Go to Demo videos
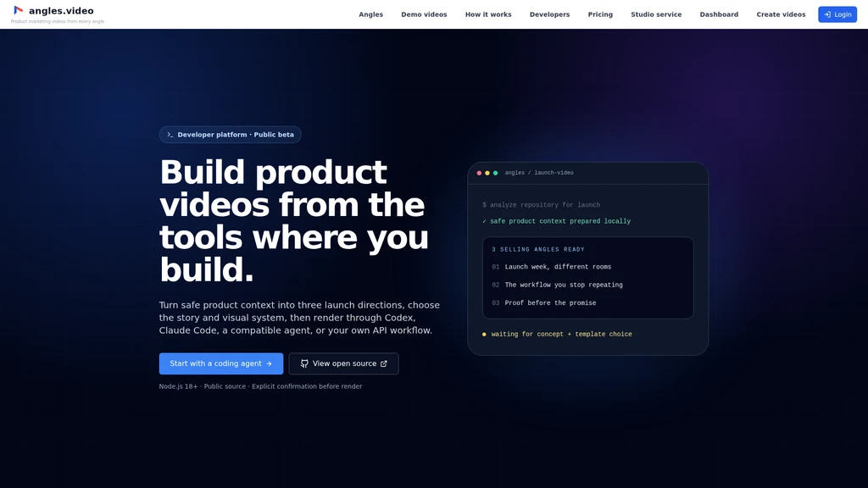The height and width of the screenshot is (488, 868). pyautogui.click(x=424, y=14)
